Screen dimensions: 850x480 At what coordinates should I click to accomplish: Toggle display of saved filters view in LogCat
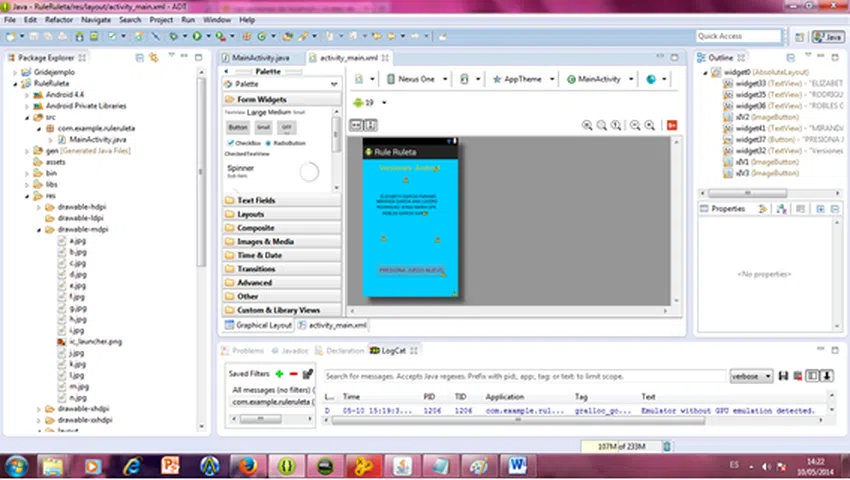point(812,376)
